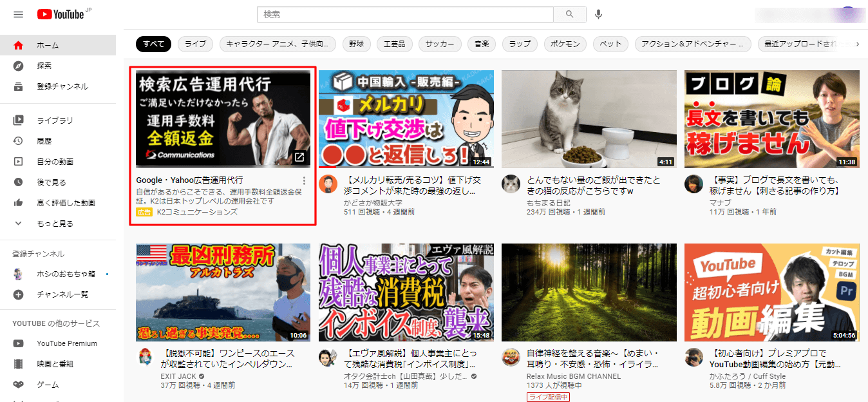Click もちまる日記 channel avatar
The width and height of the screenshot is (868, 402).
511,184
